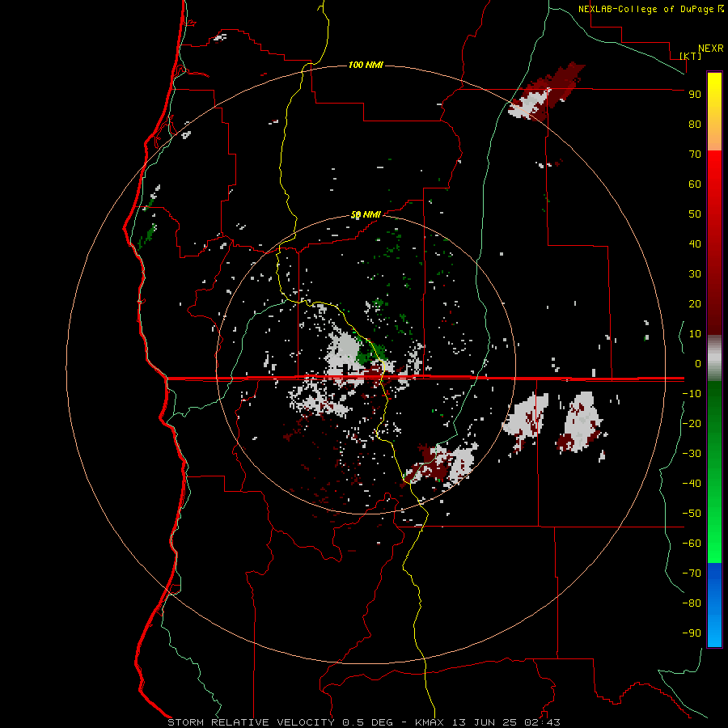Click the -10 value on the velocity scale
728x728 pixels.
(x=692, y=394)
